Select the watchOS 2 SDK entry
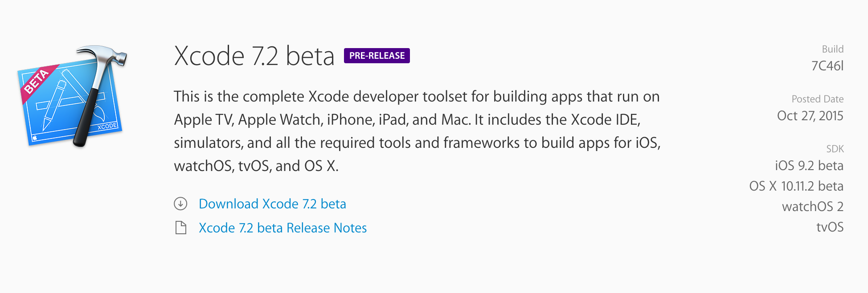The width and height of the screenshot is (868, 293). coord(812,207)
